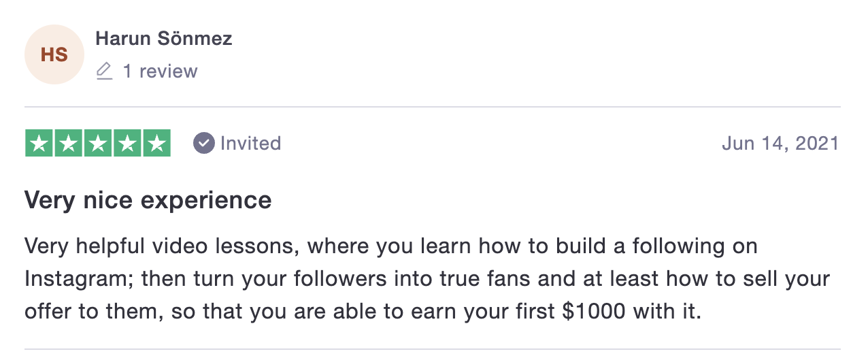Click the second green rating star
Viewport: 868px width, 358px height.
click(x=68, y=143)
